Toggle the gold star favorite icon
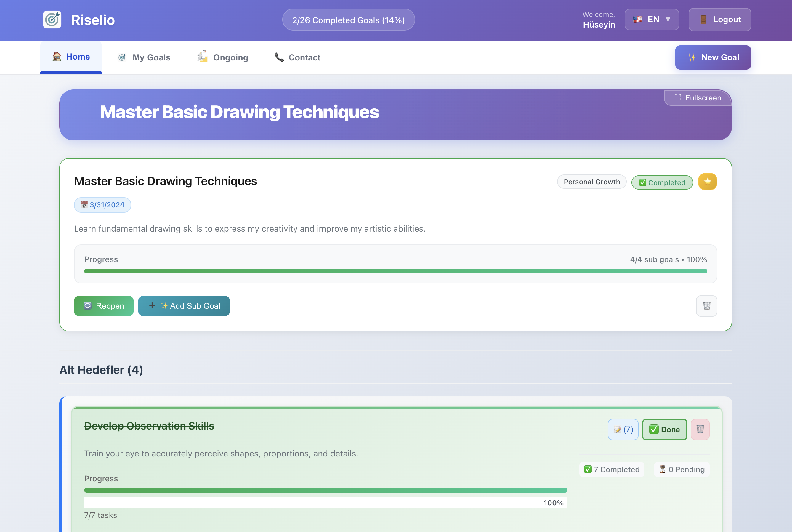The image size is (792, 532). click(x=707, y=182)
